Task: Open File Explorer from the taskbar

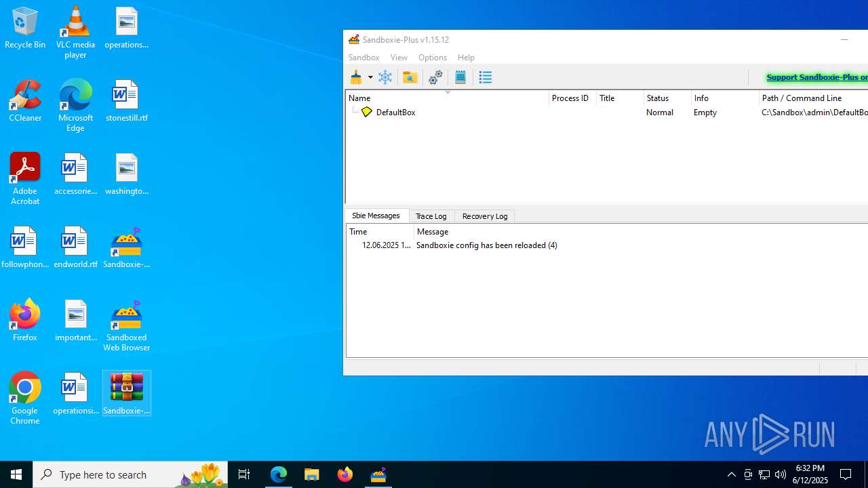Action: click(312, 474)
